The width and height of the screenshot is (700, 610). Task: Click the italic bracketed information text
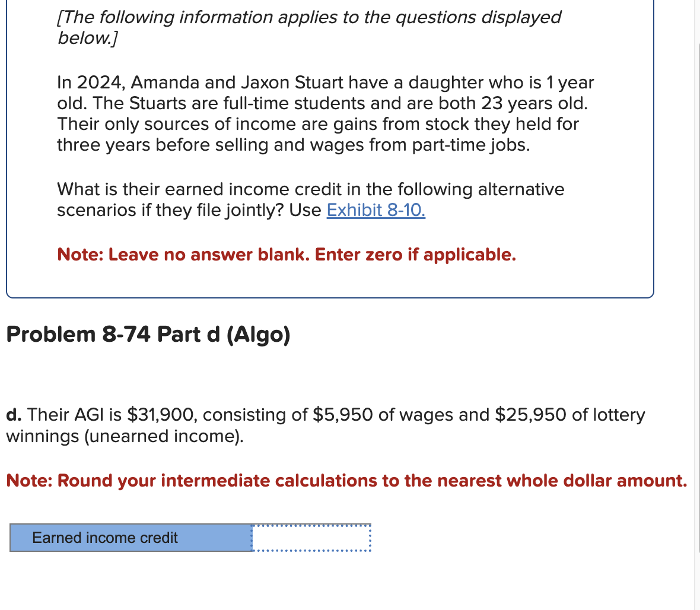click(308, 27)
